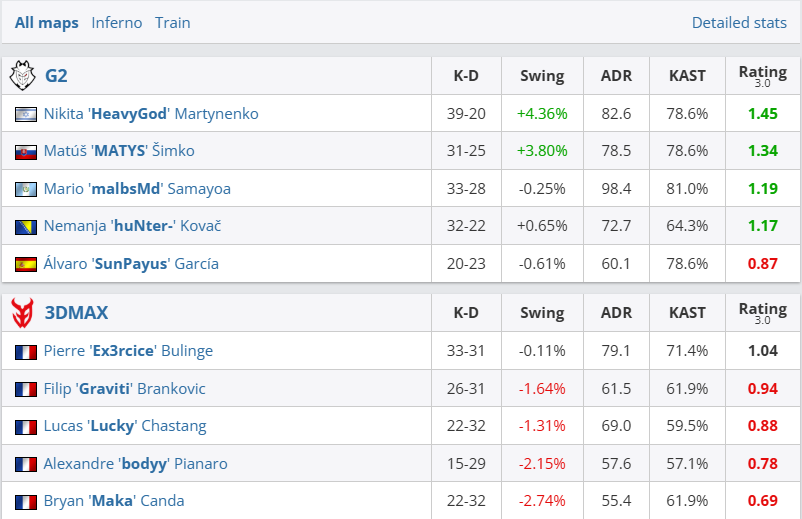The image size is (802, 519).
Task: Open Alexandre 'bodyy' Pianaro's profile
Action: point(135,464)
